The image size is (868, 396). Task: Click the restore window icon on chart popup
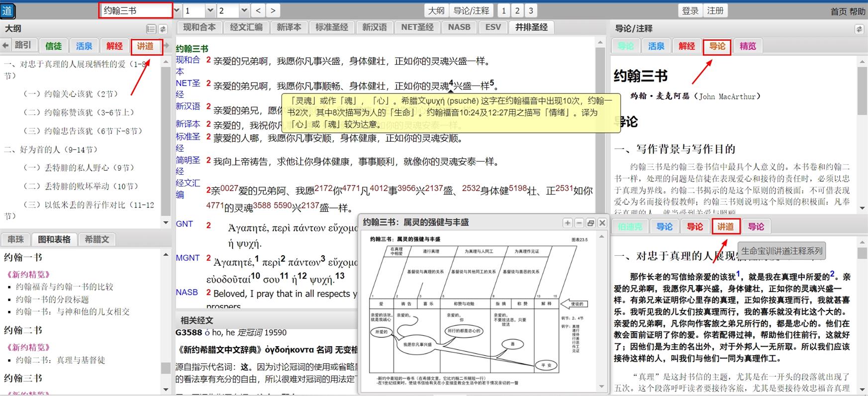[590, 223]
